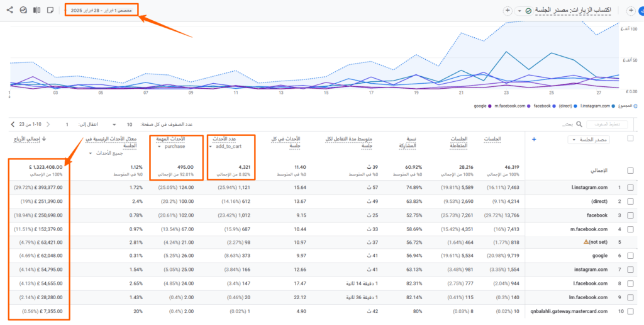This screenshot has height=325, width=644.
Task: Click the (direct) source name in row 2
Action: pos(599,202)
